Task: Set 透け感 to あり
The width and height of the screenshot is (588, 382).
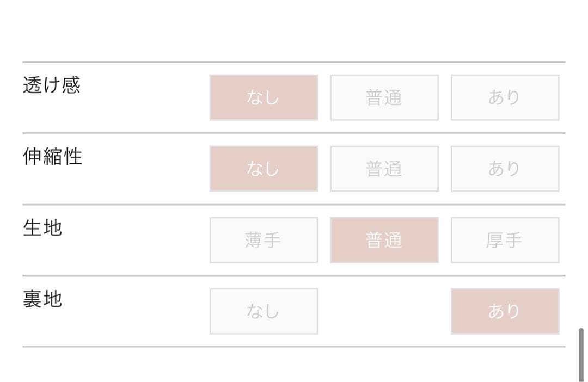Action: point(505,97)
